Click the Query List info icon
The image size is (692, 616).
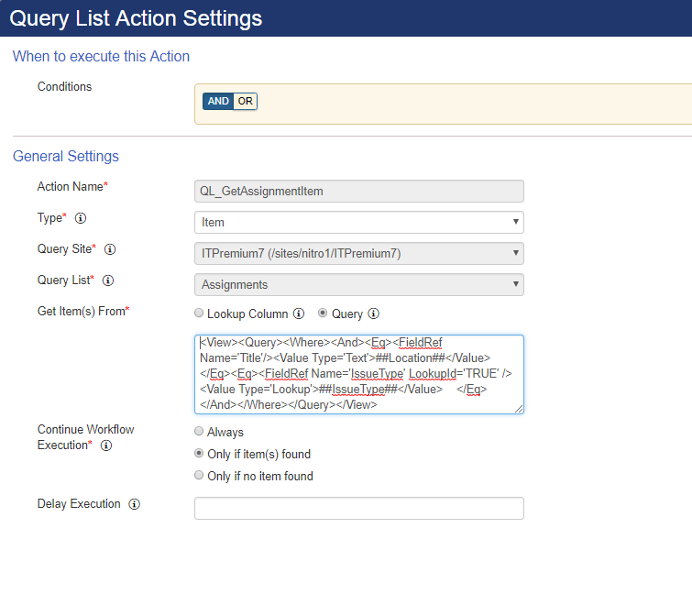pyautogui.click(x=108, y=280)
